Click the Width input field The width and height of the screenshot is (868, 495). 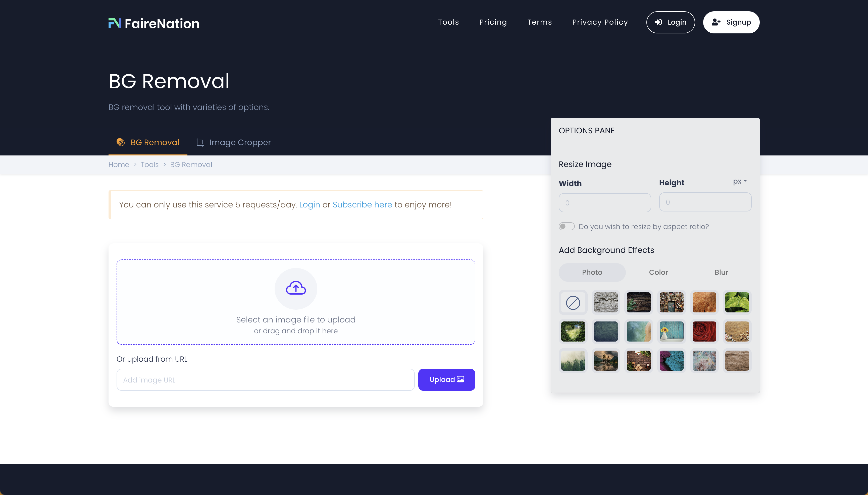click(605, 202)
